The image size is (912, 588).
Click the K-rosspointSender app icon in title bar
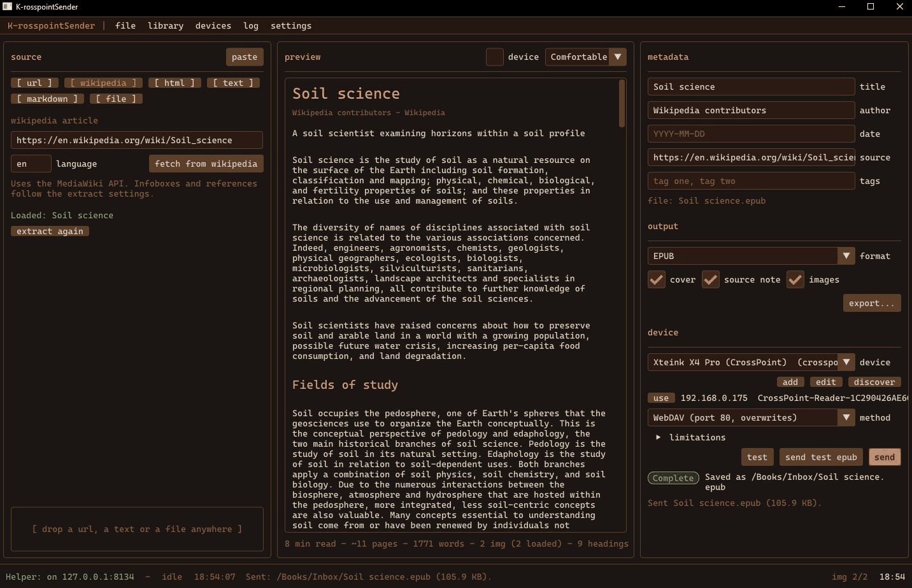8,6
